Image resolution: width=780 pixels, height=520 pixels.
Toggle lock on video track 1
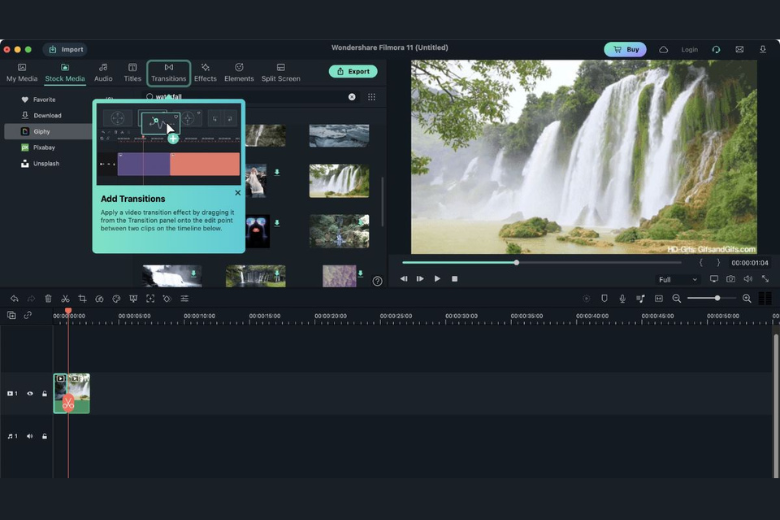(x=44, y=394)
